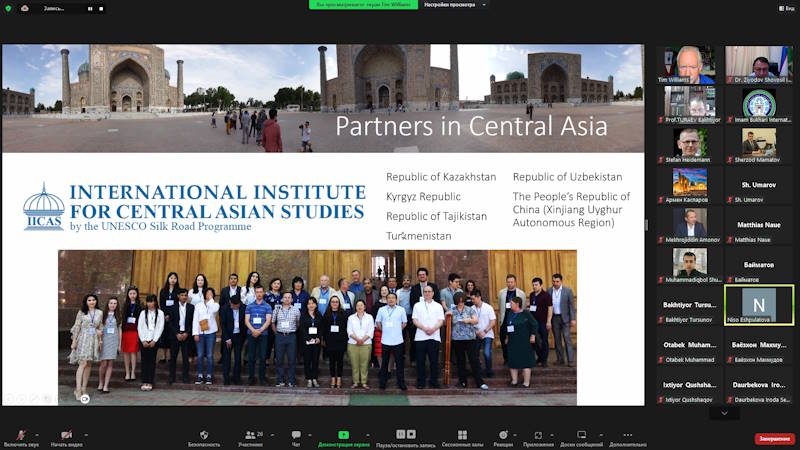This screenshot has width=800, height=450.
Task: Open 'Настройки просмотра' view options dropdown
Action: (454, 5)
